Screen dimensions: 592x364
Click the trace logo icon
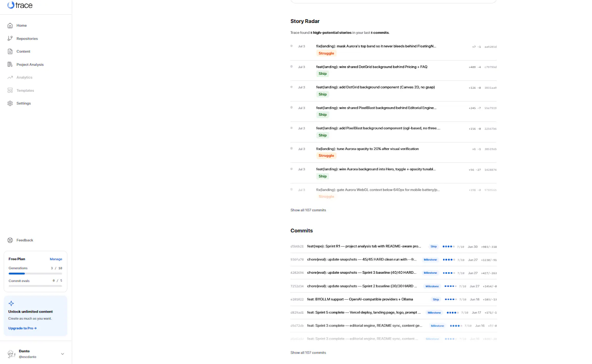pos(11,5)
